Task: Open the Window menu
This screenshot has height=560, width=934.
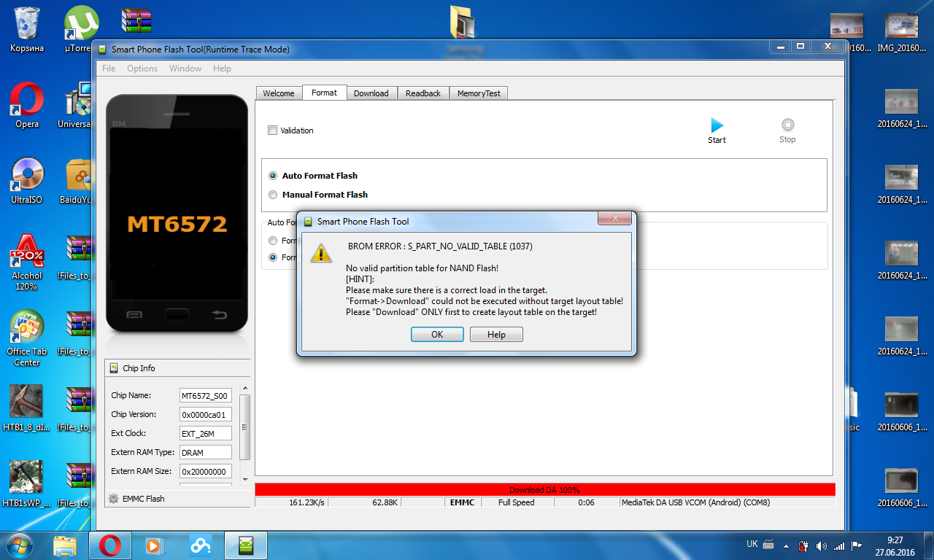Action: coord(185,69)
